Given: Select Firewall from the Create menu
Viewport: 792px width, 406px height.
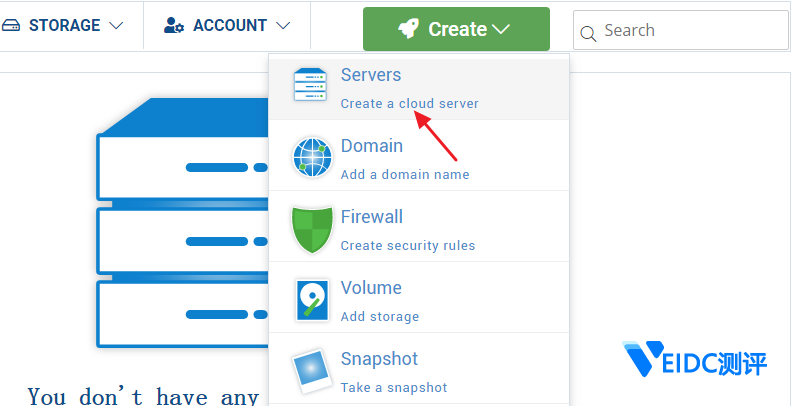Looking at the screenshot, I should pyautogui.click(x=419, y=226).
